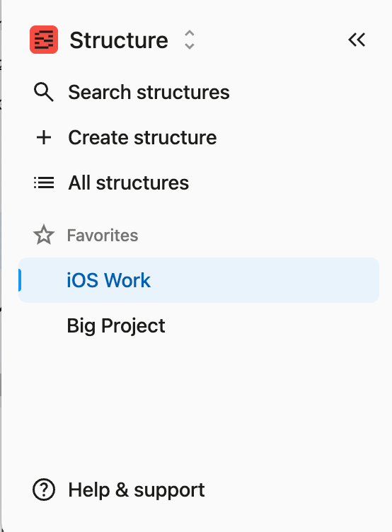Click the magnifying glass search icon
The image size is (392, 532).
point(44,92)
